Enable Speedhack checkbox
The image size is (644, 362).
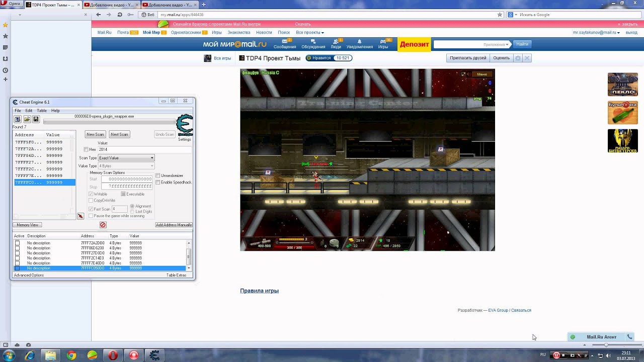tap(158, 182)
